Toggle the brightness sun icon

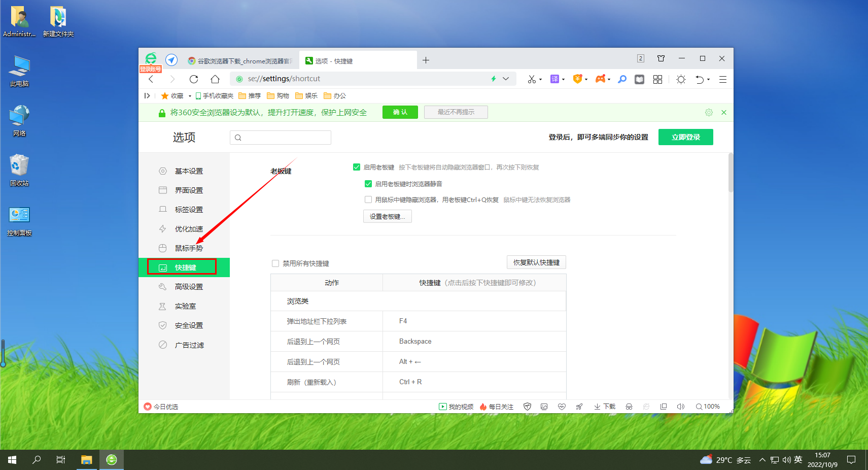click(x=681, y=79)
